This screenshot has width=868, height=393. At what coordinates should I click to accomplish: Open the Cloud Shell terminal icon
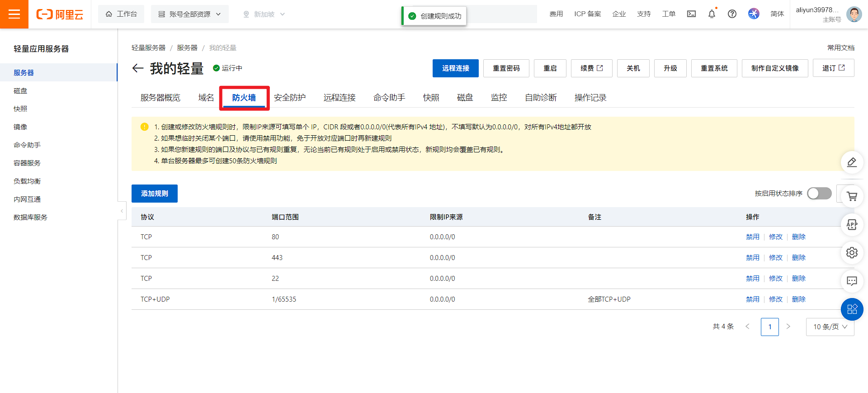pyautogui.click(x=691, y=14)
